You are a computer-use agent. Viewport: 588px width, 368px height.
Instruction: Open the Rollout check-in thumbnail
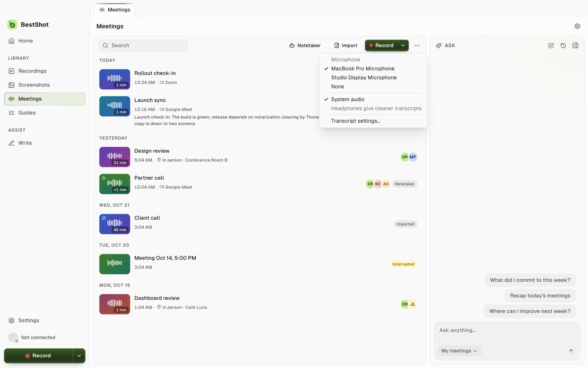tap(115, 79)
